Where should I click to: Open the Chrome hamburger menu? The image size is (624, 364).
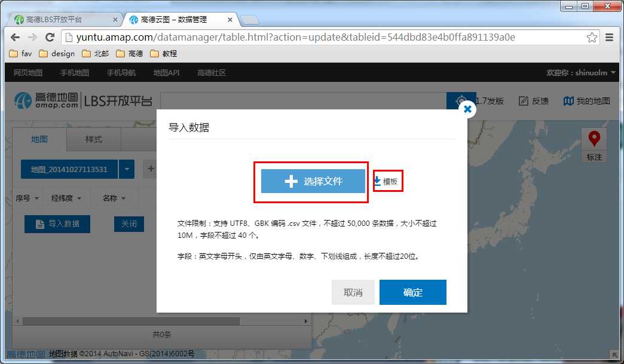609,38
